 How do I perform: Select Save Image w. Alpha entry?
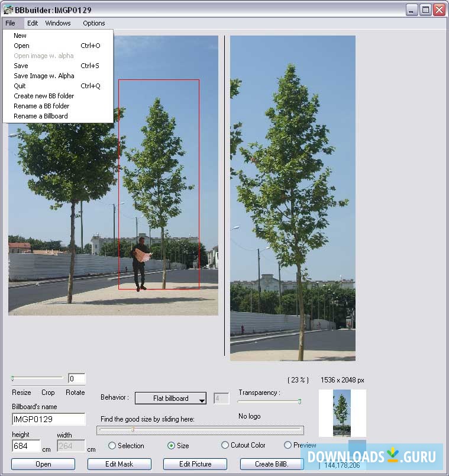click(x=58, y=76)
